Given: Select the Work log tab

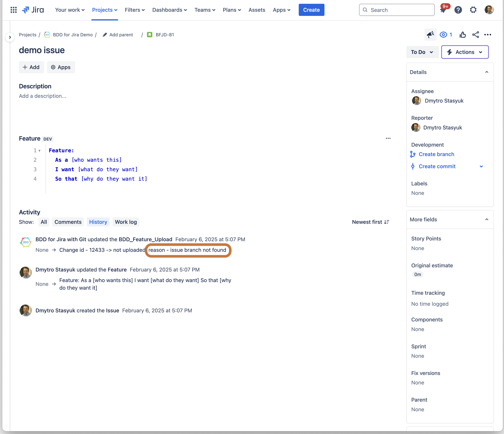Looking at the screenshot, I should click(x=126, y=222).
